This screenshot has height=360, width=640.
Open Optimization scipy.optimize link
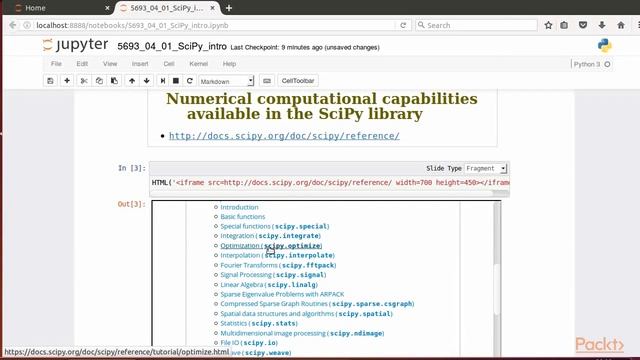[x=271, y=246]
